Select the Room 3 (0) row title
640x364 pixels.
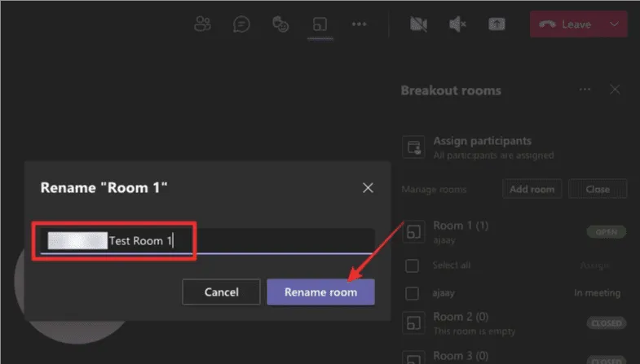click(461, 356)
